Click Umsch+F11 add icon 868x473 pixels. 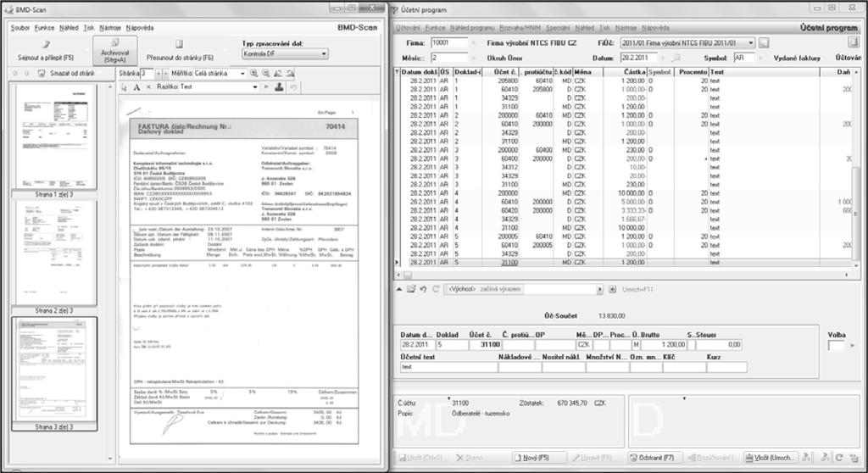(x=612, y=289)
